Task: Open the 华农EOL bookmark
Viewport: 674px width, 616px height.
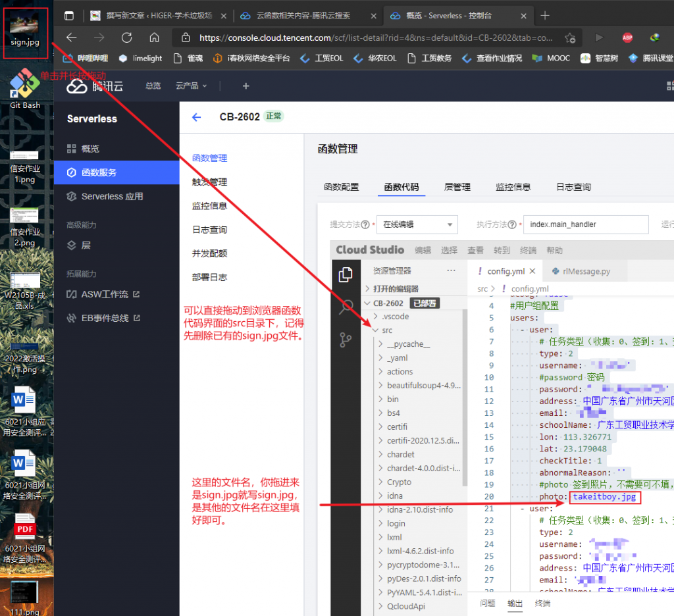Action: pos(375,58)
